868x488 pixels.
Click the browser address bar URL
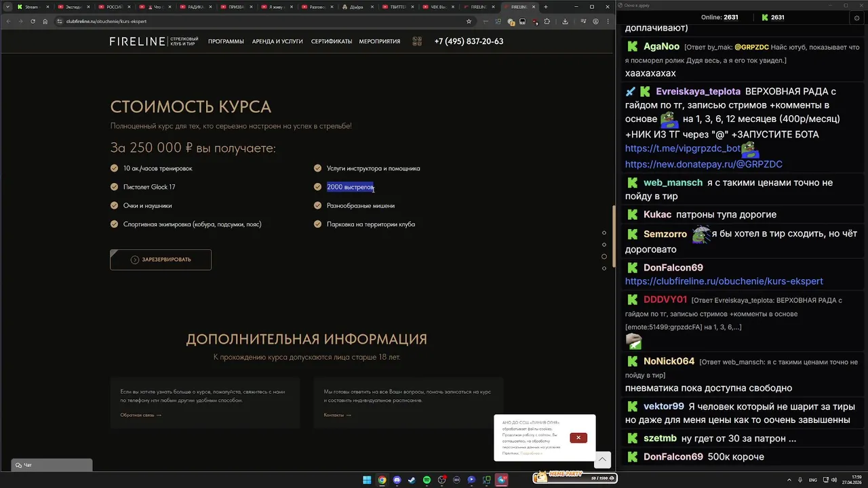tap(106, 21)
